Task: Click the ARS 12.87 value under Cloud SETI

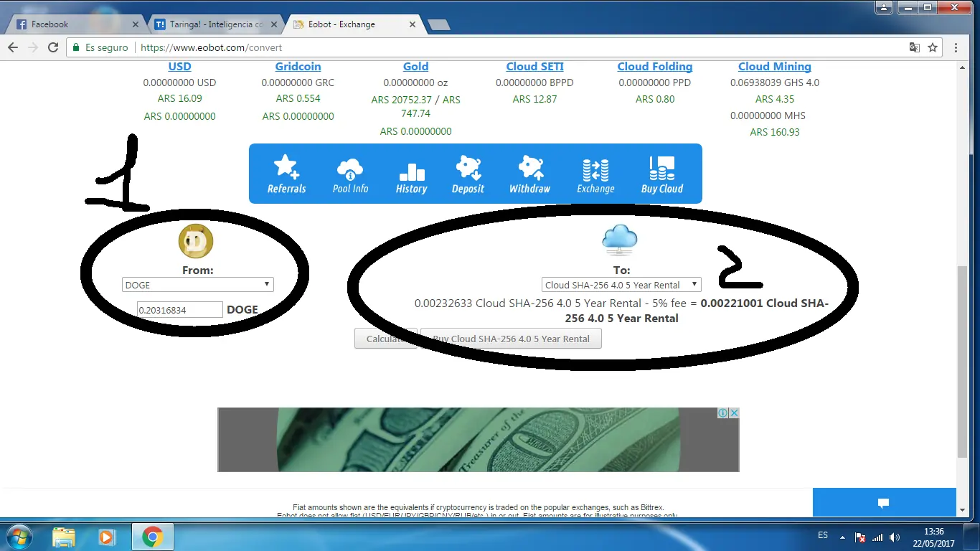Action: pos(534,99)
